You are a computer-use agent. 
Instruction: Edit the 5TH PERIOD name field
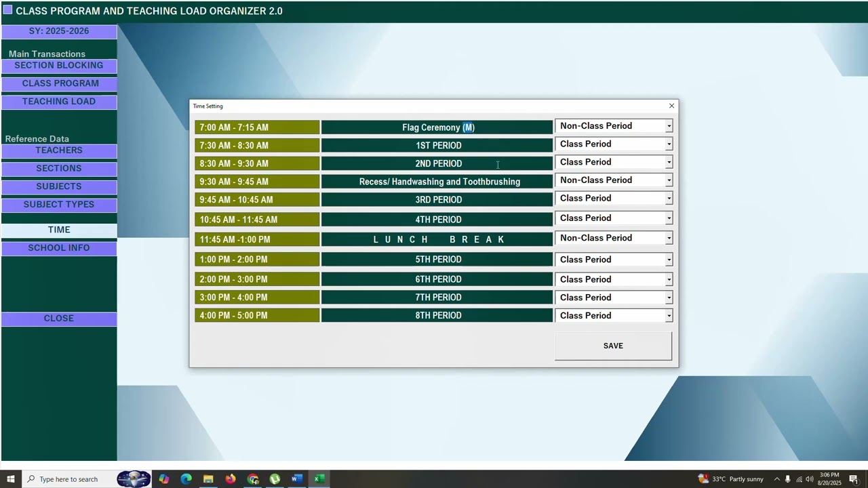coord(437,260)
